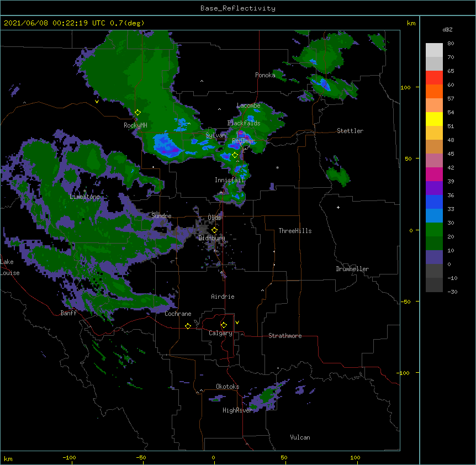
Task: Click the yellow diamond marker below RedDeer
Action: pos(235,155)
